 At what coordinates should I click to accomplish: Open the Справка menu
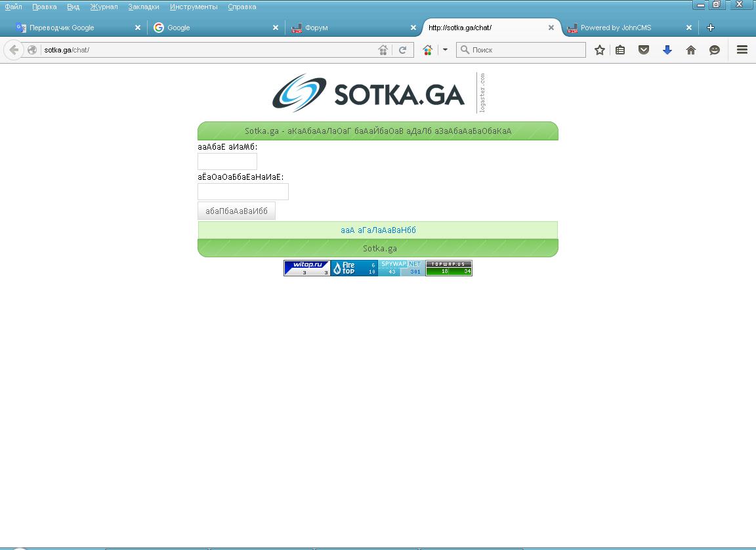pos(242,7)
